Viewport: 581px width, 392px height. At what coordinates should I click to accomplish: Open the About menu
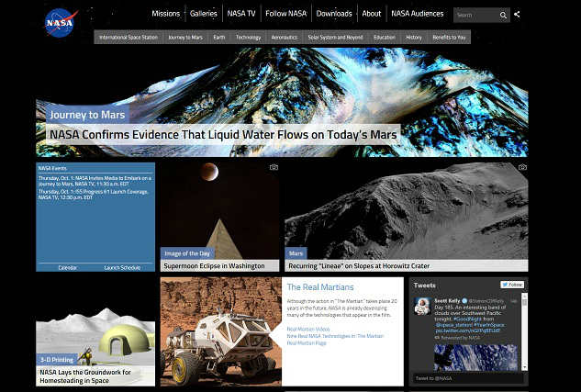(x=372, y=14)
